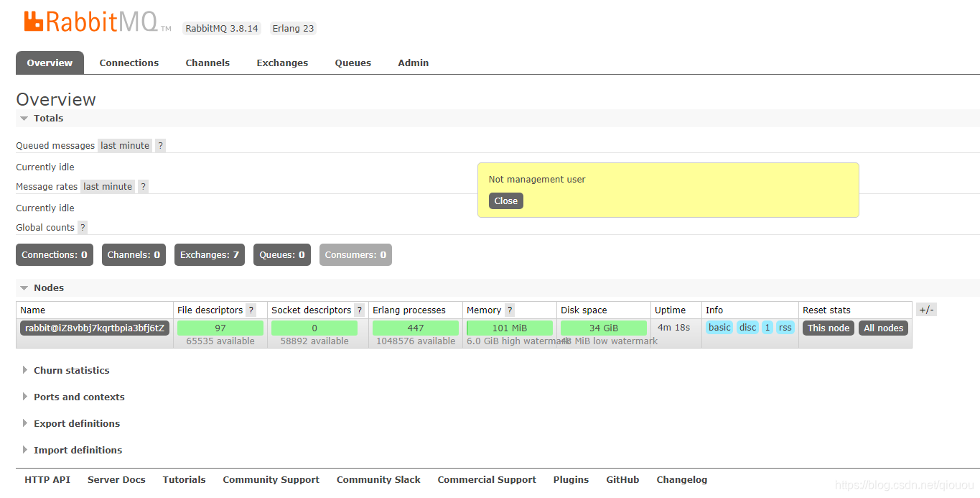Change Queued messages range from last minute
The height and width of the screenshot is (498, 980).
125,145
